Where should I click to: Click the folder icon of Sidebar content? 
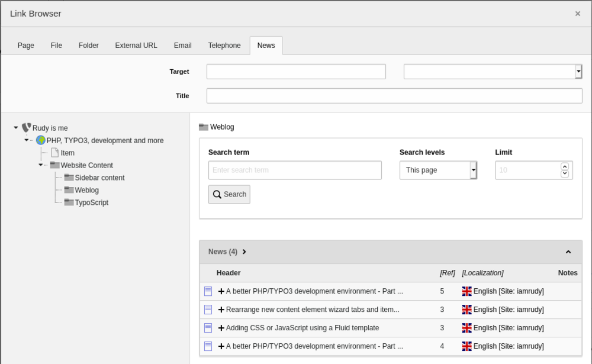tap(69, 178)
